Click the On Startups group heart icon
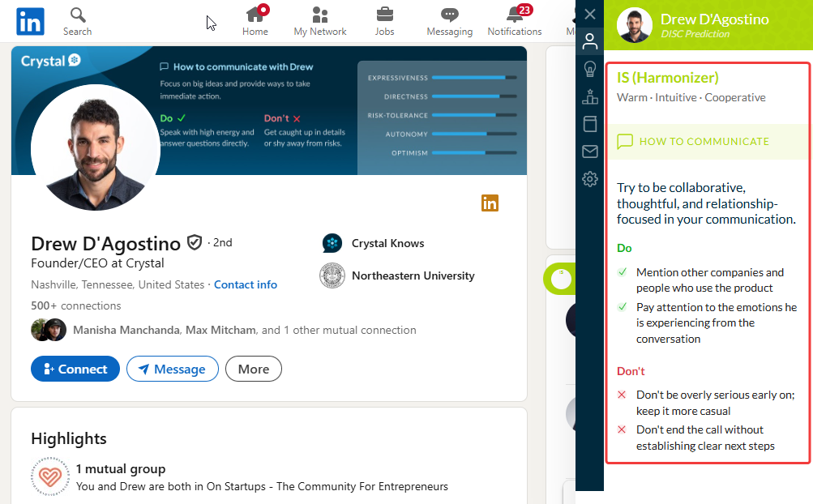The height and width of the screenshot is (504, 813). point(49,476)
